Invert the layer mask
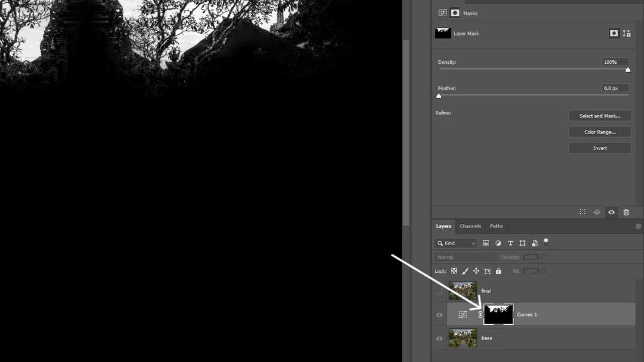The image size is (644, 362). [x=600, y=148]
